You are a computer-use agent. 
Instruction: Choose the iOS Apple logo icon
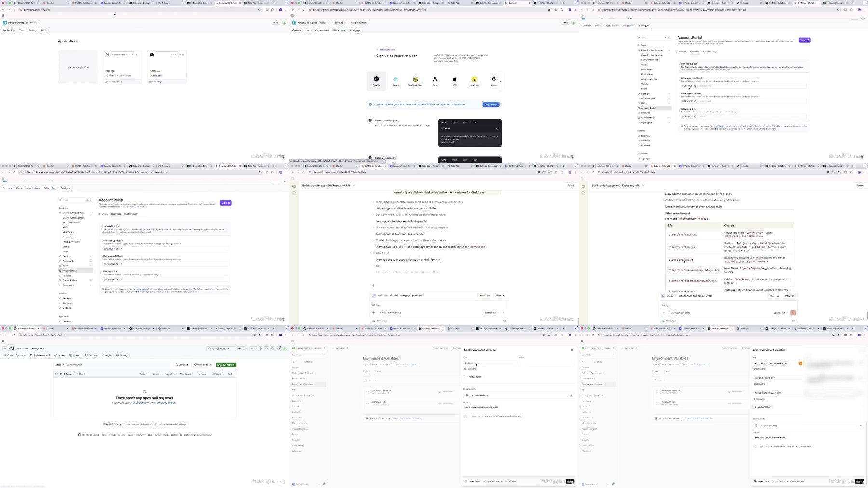pos(454,79)
